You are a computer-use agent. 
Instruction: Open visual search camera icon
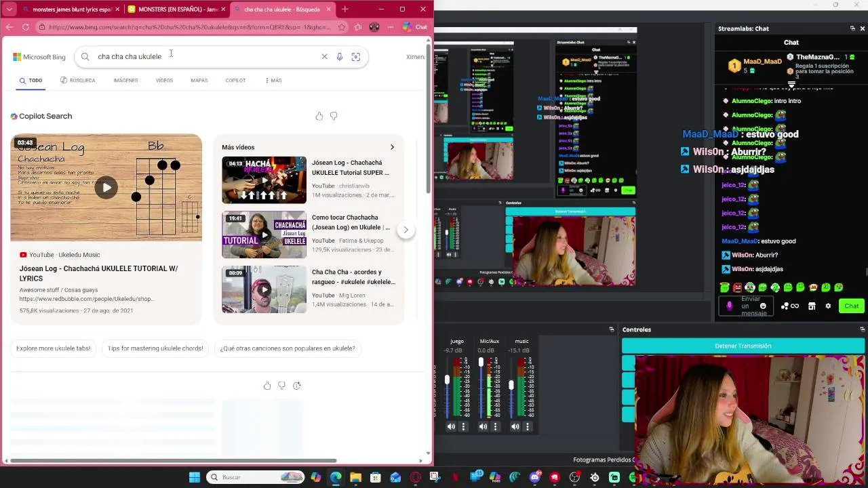point(356,57)
